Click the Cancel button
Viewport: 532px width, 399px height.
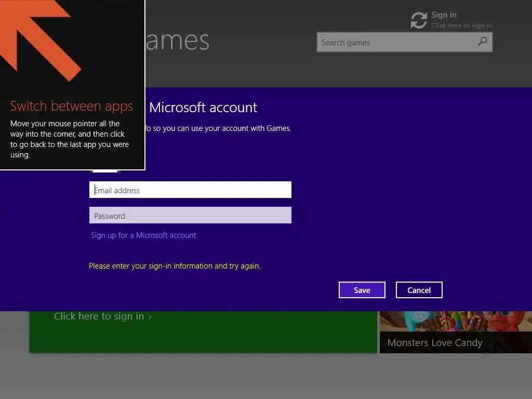(x=419, y=290)
